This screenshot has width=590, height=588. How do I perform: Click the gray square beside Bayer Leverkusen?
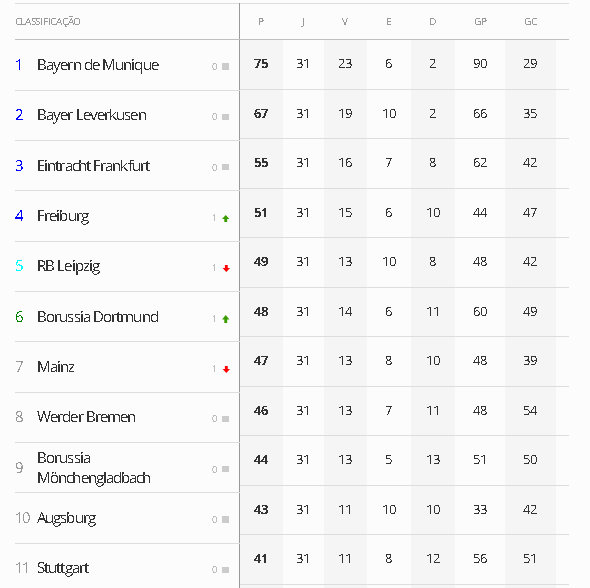225,117
